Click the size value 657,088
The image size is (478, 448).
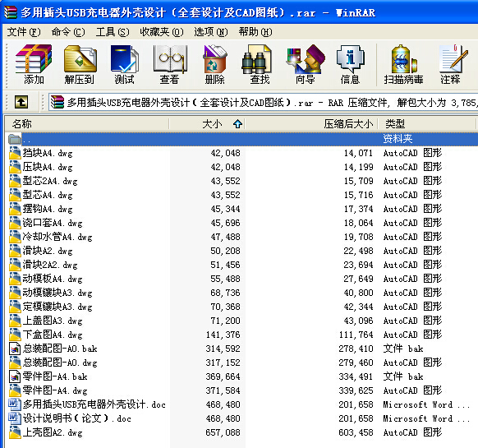[223, 432]
